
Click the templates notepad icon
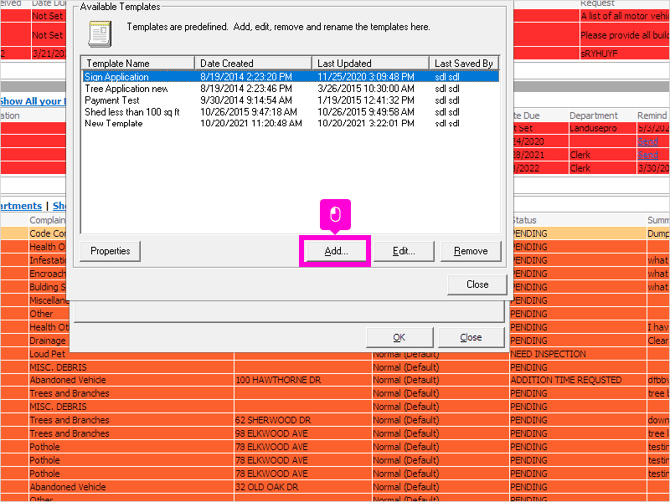tap(100, 34)
